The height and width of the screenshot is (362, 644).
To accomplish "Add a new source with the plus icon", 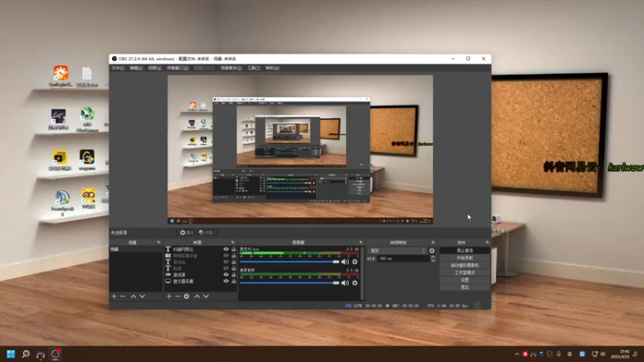I will [169, 296].
